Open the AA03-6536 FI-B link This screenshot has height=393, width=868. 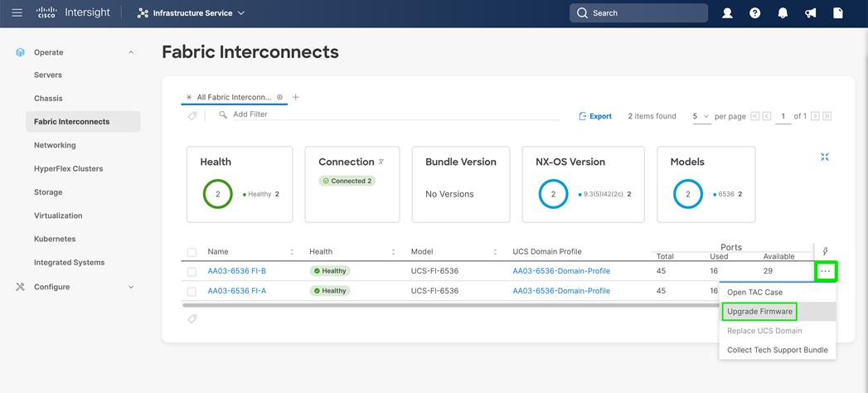(x=237, y=271)
